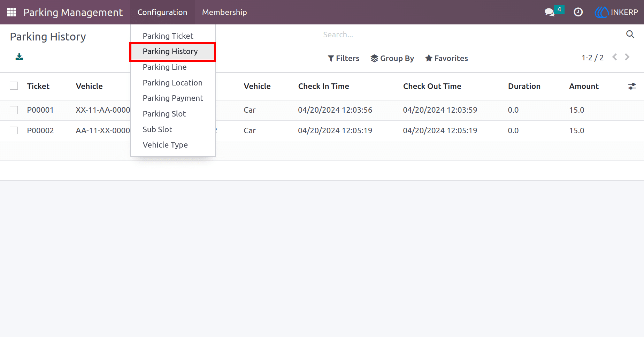644x337 pixels.
Task: Click check-out time 04/20/2024 12:03:59
Action: coord(440,110)
